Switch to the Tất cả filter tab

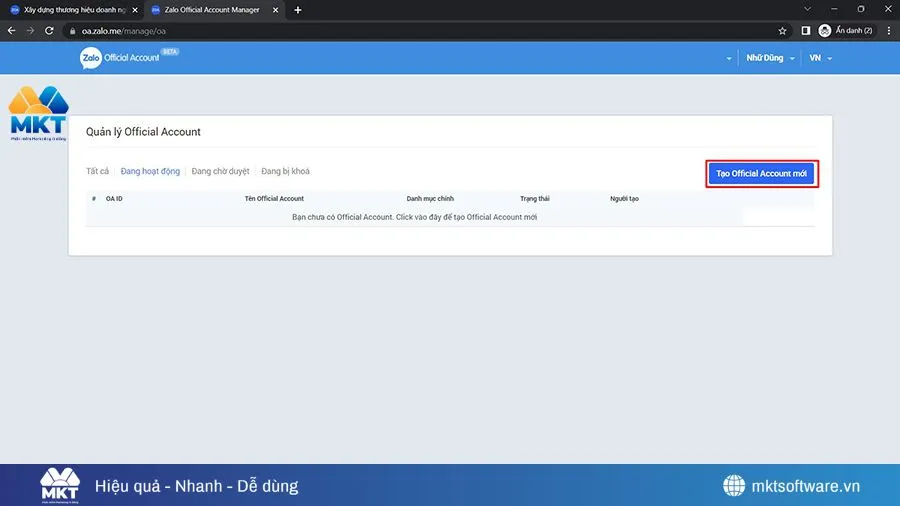[97, 171]
